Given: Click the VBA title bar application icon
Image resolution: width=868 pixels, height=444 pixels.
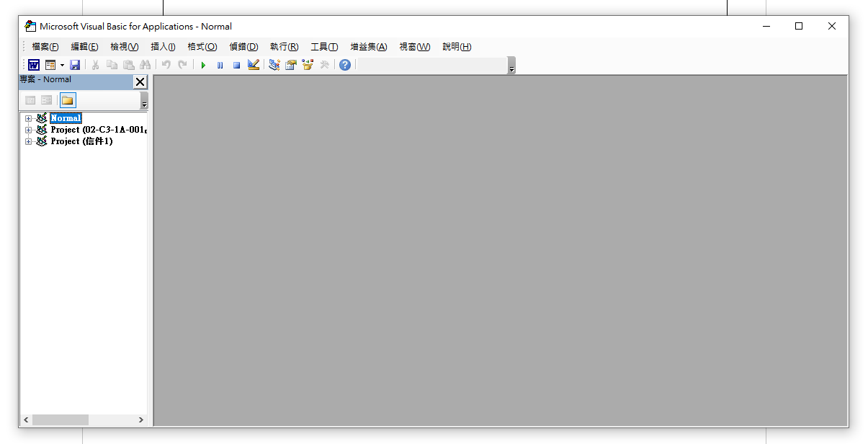Looking at the screenshot, I should [30, 26].
